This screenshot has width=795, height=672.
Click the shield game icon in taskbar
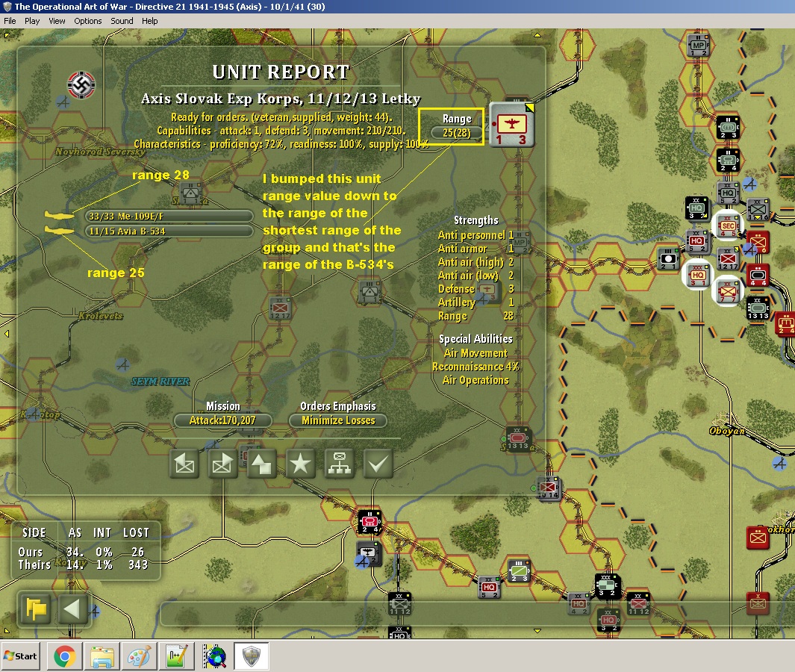(252, 656)
